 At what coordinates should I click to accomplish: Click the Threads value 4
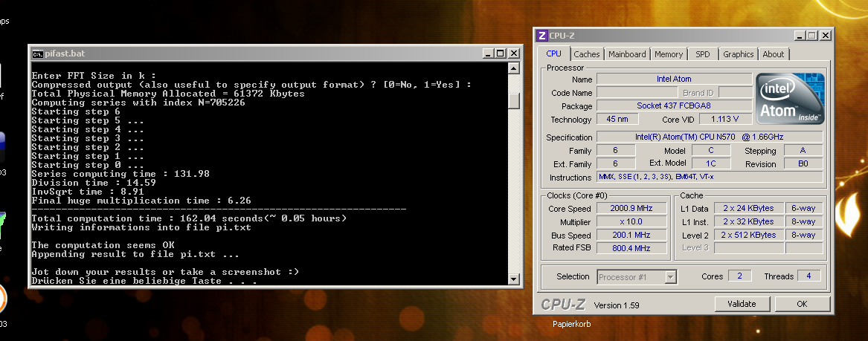pos(808,276)
